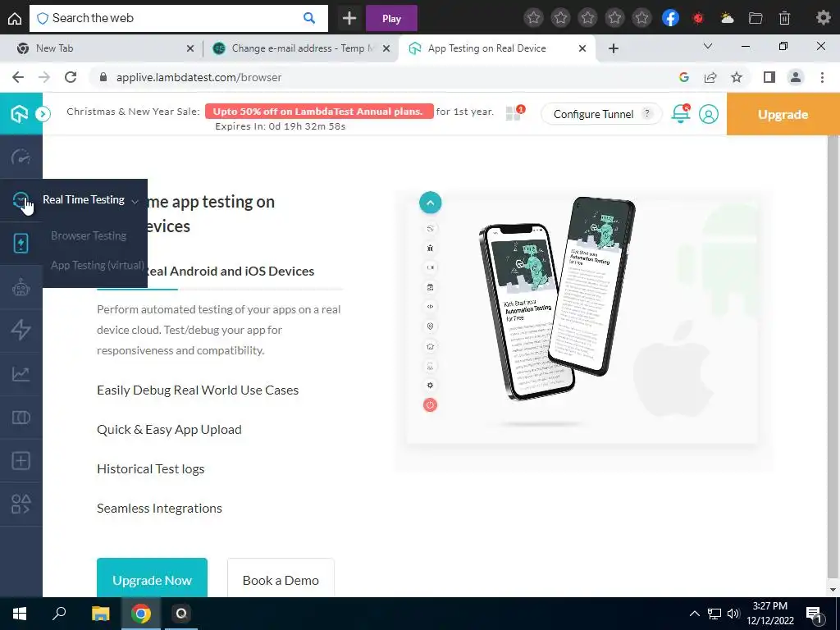Choose Browser Testing in flyout menu
Image resolution: width=840 pixels, height=630 pixels.
89,235
